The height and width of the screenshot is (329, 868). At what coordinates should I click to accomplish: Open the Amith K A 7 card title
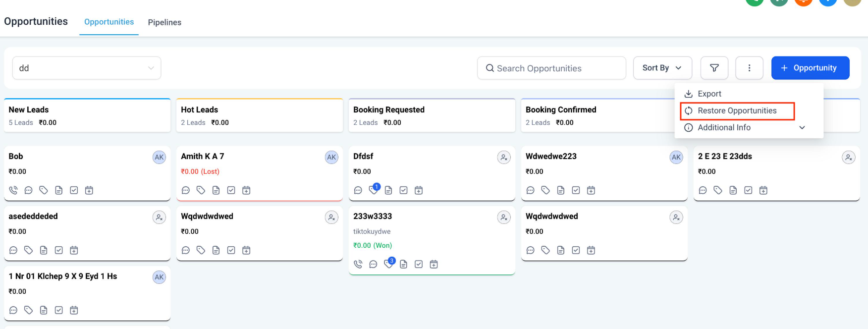click(203, 157)
